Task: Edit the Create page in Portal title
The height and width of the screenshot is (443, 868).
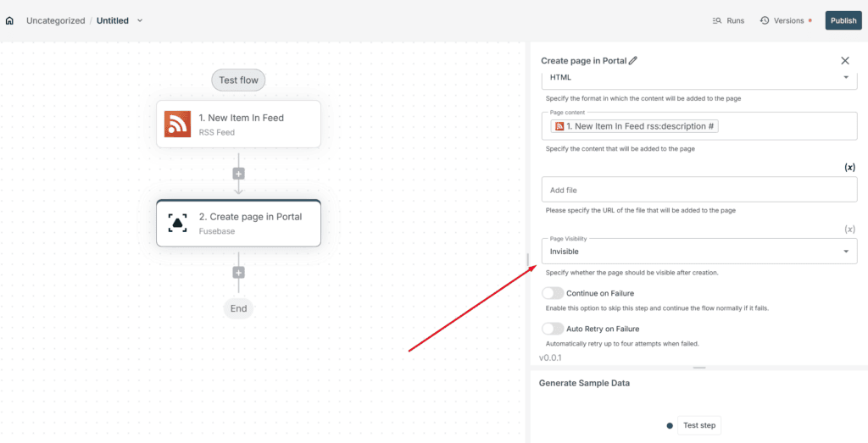Action: pos(633,61)
